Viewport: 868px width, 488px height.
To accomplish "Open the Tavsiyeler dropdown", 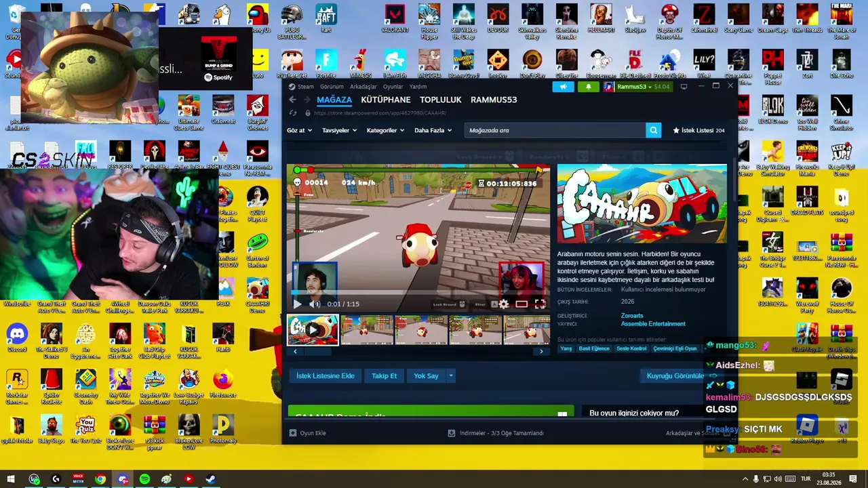I will 339,130.
